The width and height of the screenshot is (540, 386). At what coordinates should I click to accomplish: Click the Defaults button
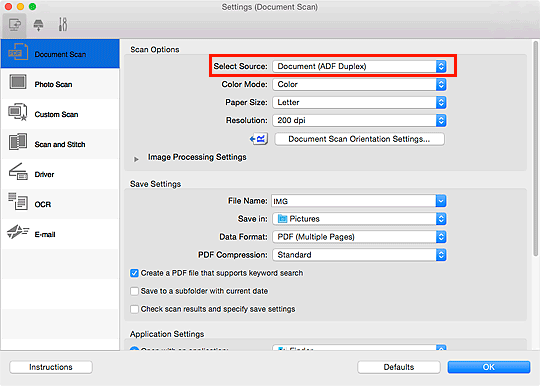click(x=399, y=367)
